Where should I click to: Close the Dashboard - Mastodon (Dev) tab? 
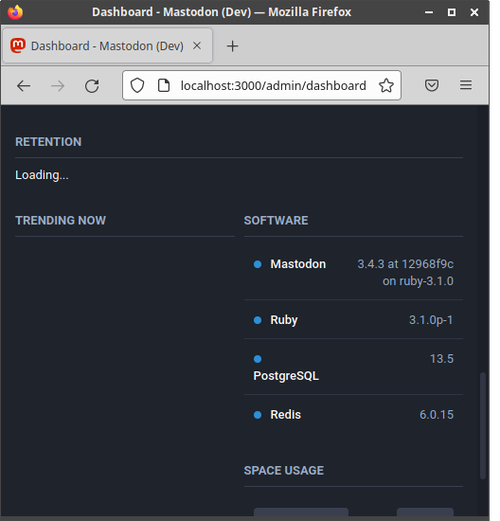[x=197, y=46]
